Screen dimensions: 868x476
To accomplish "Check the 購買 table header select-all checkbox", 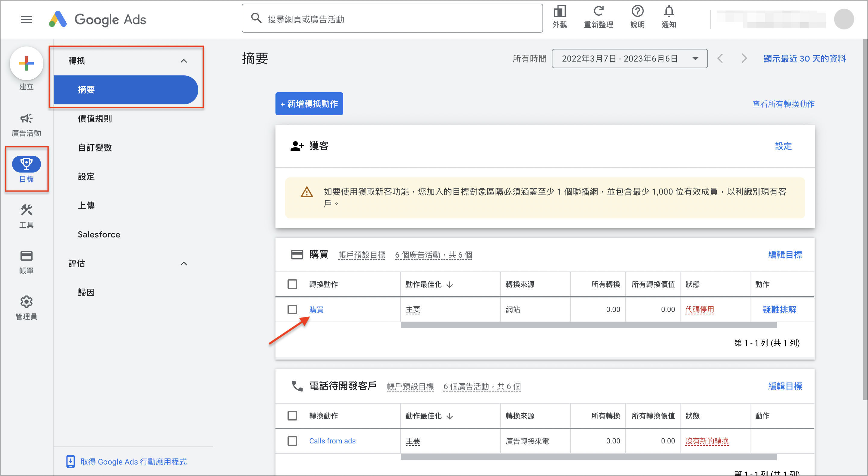I will (x=292, y=284).
